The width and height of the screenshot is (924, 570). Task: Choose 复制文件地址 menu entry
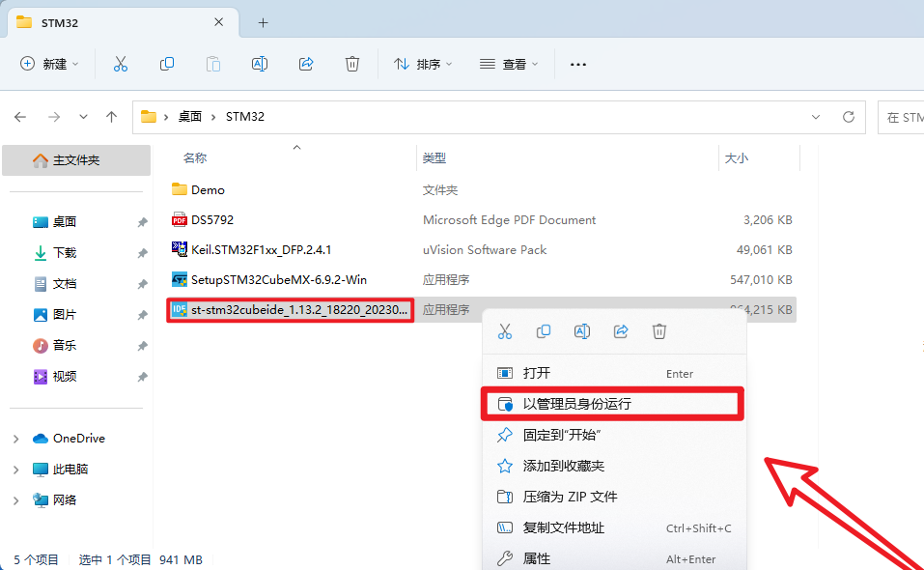[x=614, y=527]
